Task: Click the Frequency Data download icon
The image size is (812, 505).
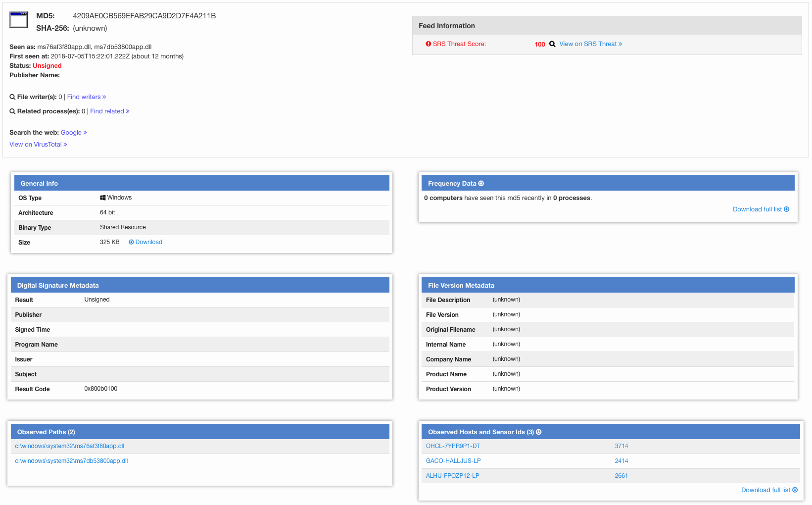Action: (481, 184)
